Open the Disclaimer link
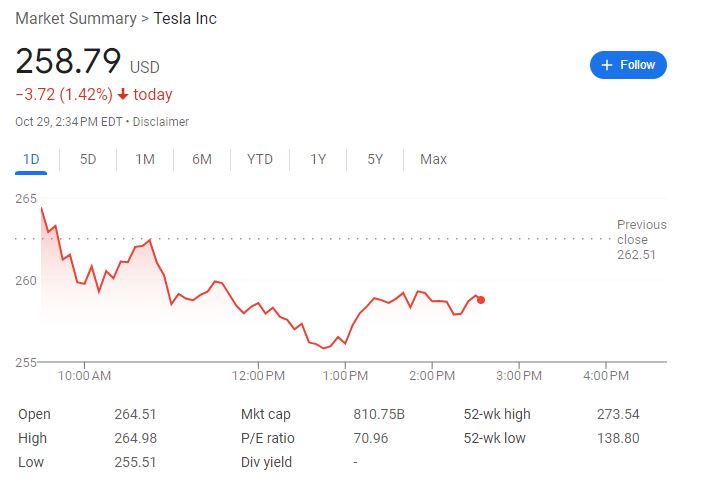707x488 pixels. coord(161,122)
